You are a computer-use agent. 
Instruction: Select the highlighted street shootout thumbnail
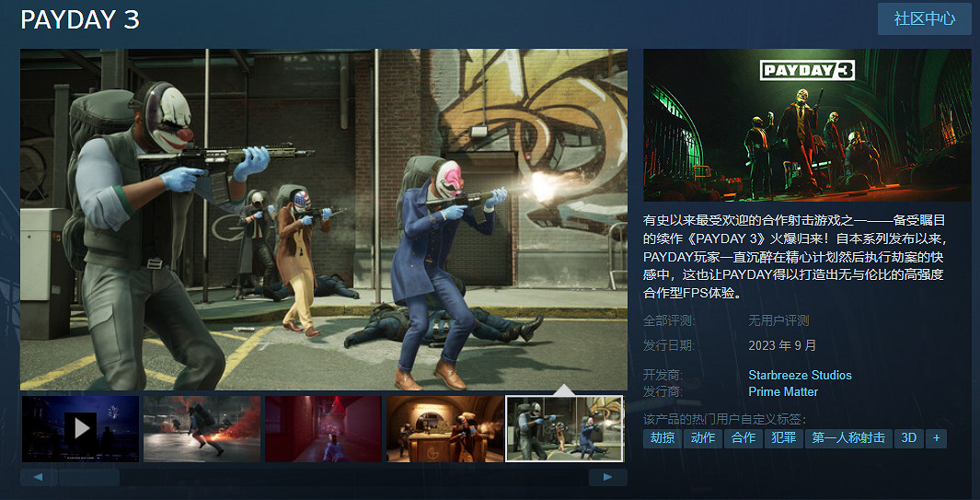(x=565, y=428)
